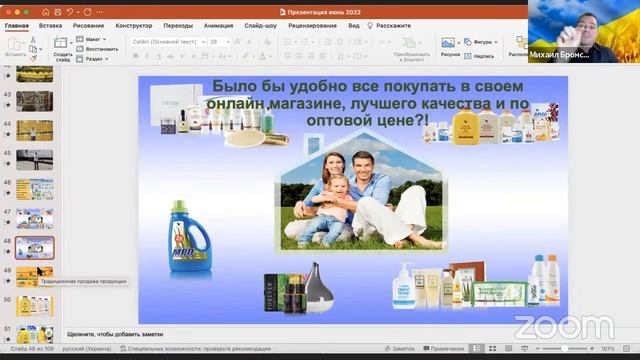Toggle Примечания comments pane in status bar
This screenshot has height=360, width=640.
(x=444, y=349)
